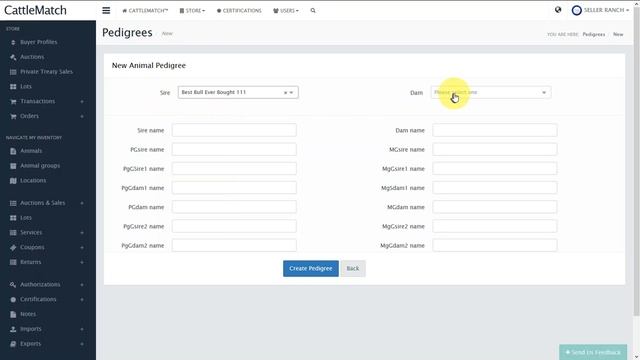Expand the Returns submenu plus
Viewport: 640px width, 360px height.
pos(82,262)
